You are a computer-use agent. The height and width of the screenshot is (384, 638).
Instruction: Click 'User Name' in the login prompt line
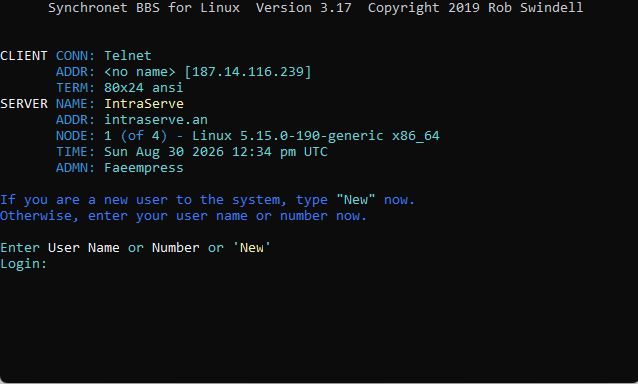pyautogui.click(x=84, y=248)
